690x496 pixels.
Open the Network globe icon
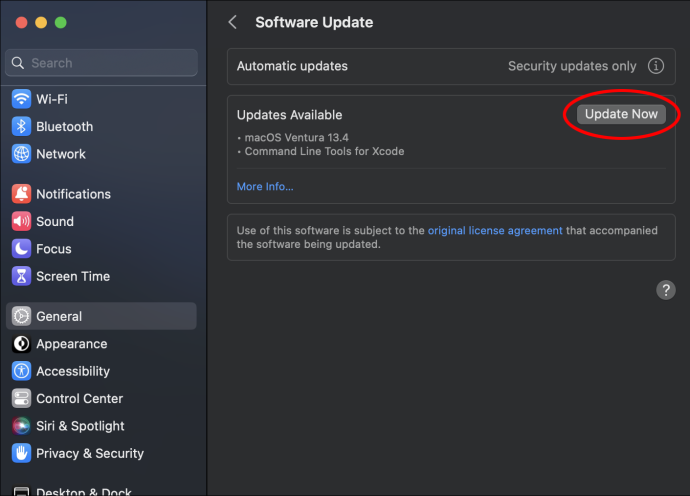click(21, 154)
